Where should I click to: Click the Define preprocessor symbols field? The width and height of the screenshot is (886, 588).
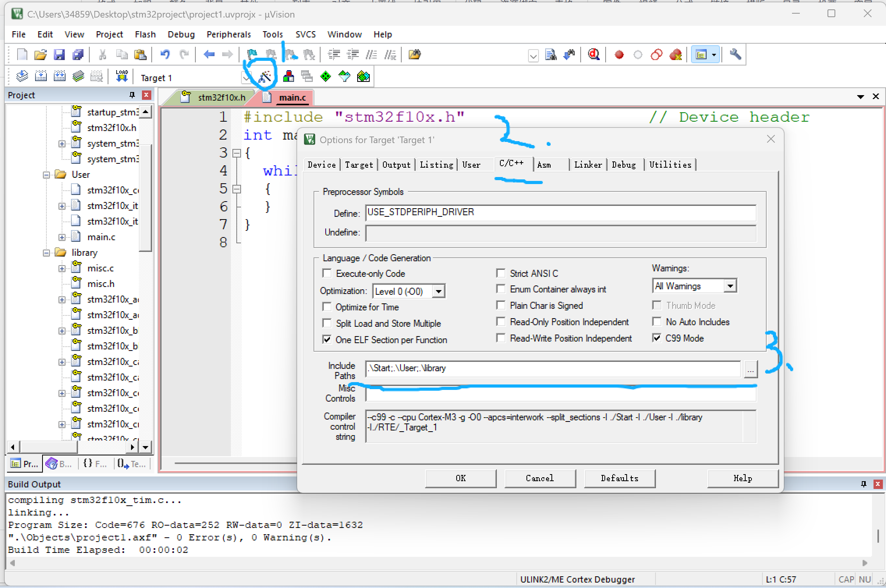pyautogui.click(x=560, y=213)
